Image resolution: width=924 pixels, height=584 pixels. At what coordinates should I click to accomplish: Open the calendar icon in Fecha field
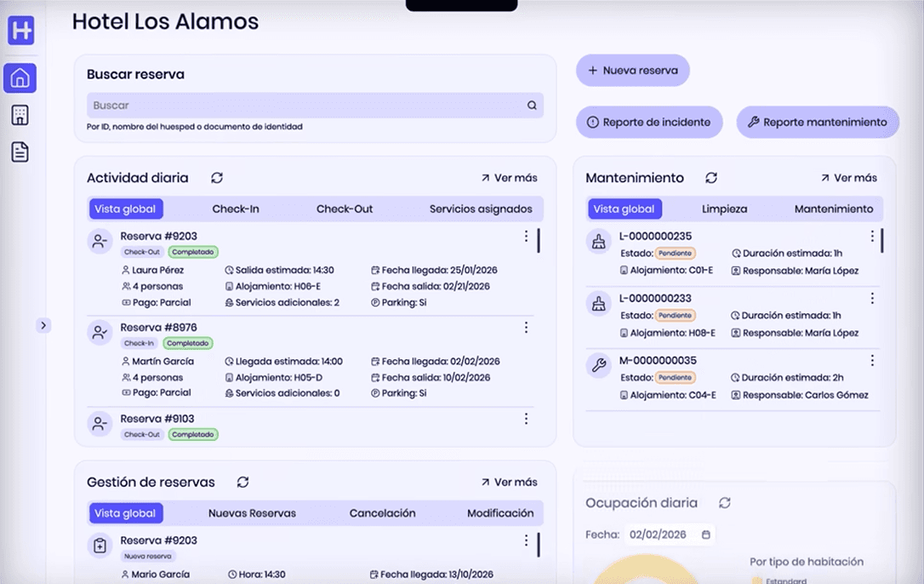click(706, 535)
